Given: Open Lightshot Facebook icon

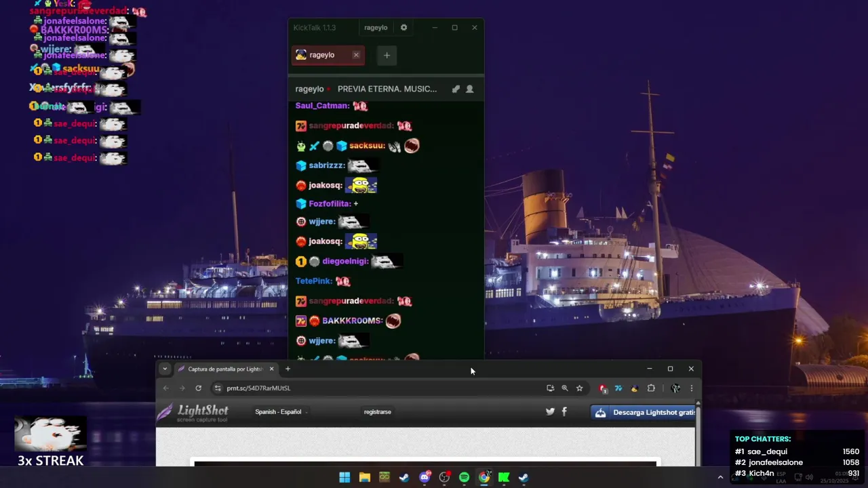Looking at the screenshot, I should (564, 411).
